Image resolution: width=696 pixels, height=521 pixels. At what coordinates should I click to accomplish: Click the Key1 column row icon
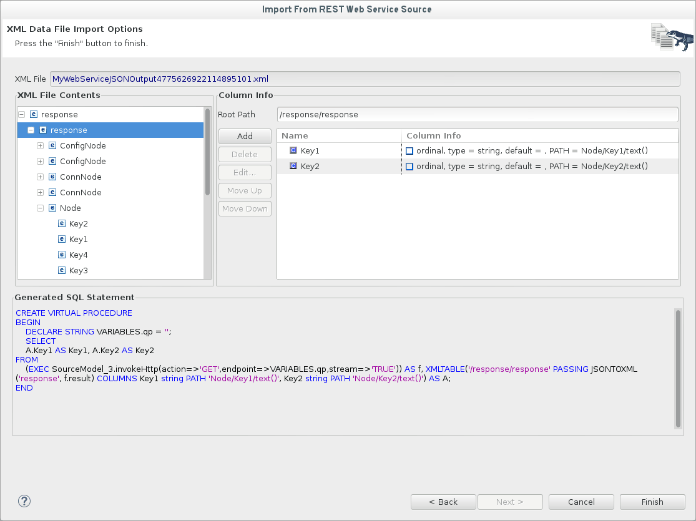point(293,150)
